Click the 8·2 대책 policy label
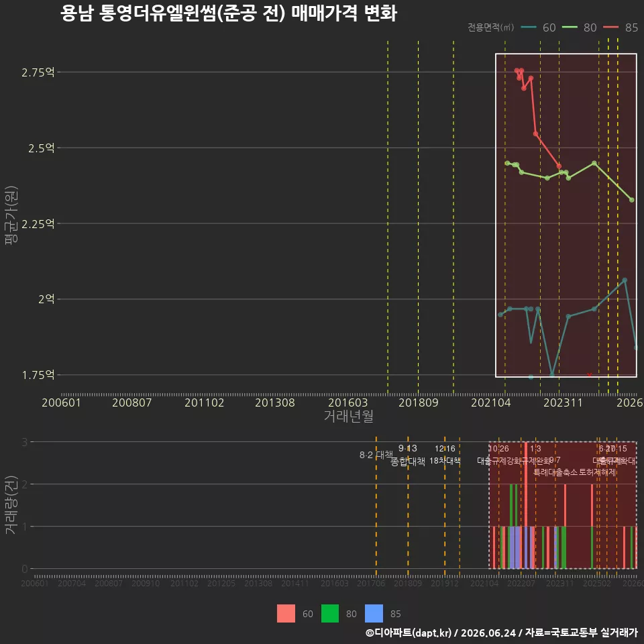 [x=376, y=455]
